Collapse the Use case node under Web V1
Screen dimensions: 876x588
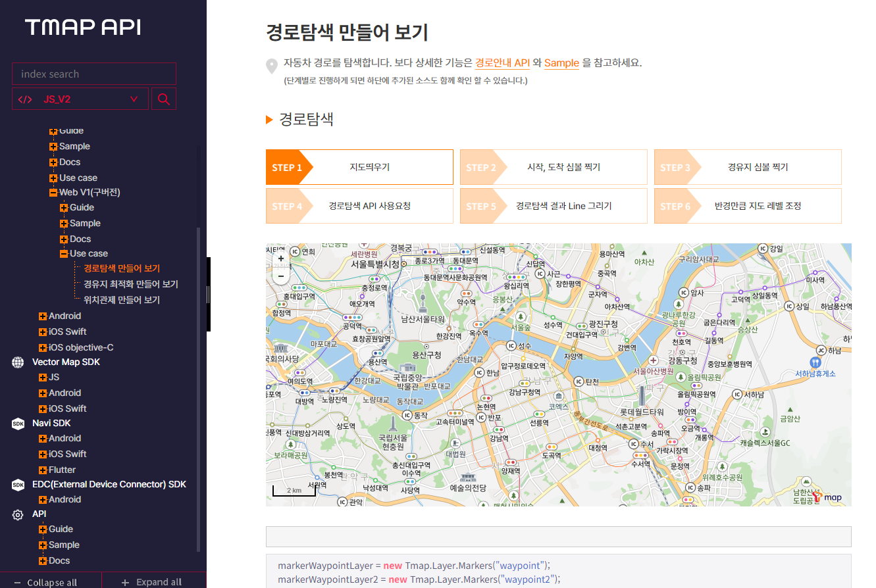(64, 254)
